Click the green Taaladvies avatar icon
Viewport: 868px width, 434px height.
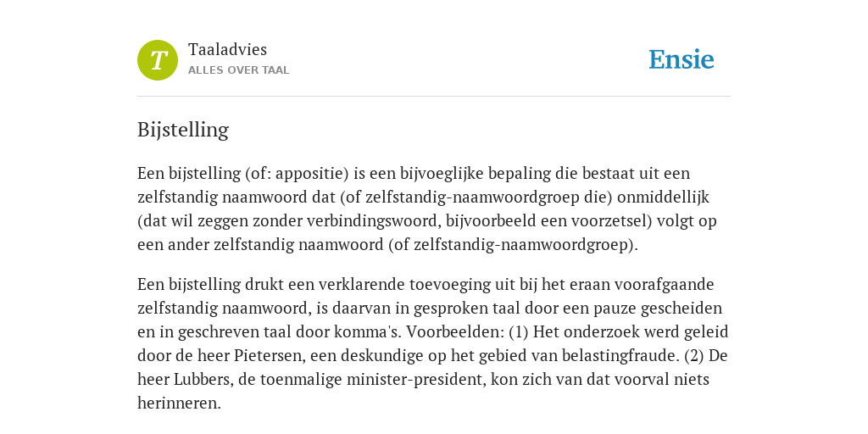(x=158, y=60)
